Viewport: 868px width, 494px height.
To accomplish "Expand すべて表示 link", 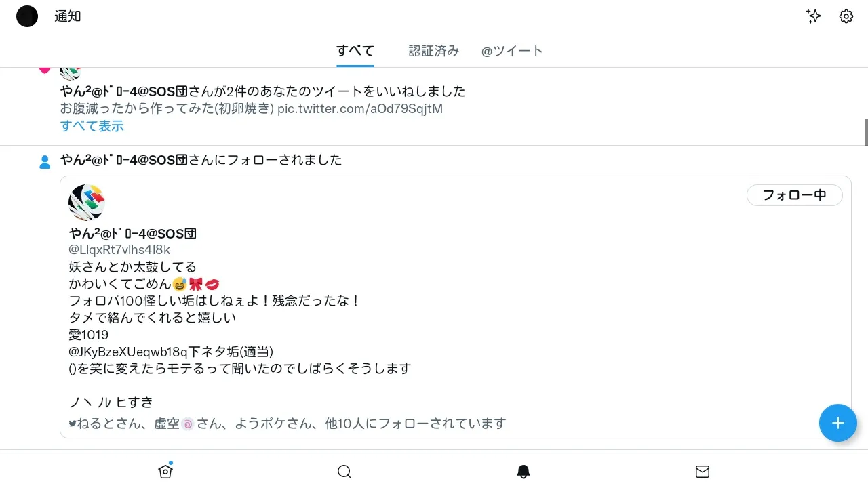I will click(x=92, y=126).
